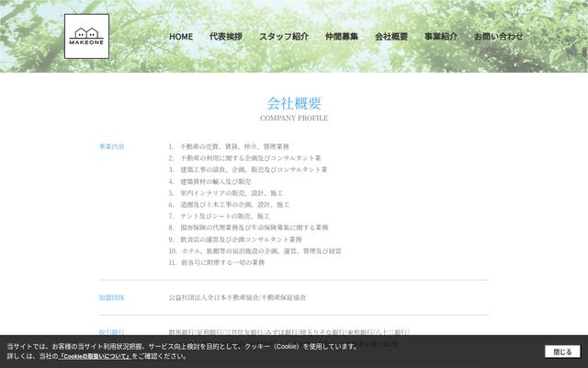
Task: Open the スタッフ紹介 page
Action: (284, 37)
